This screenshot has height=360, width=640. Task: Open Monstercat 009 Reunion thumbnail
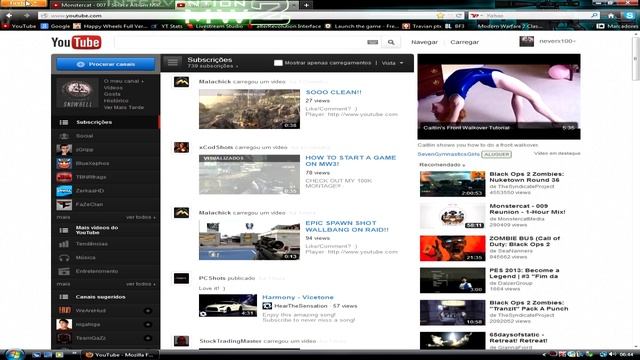point(453,216)
